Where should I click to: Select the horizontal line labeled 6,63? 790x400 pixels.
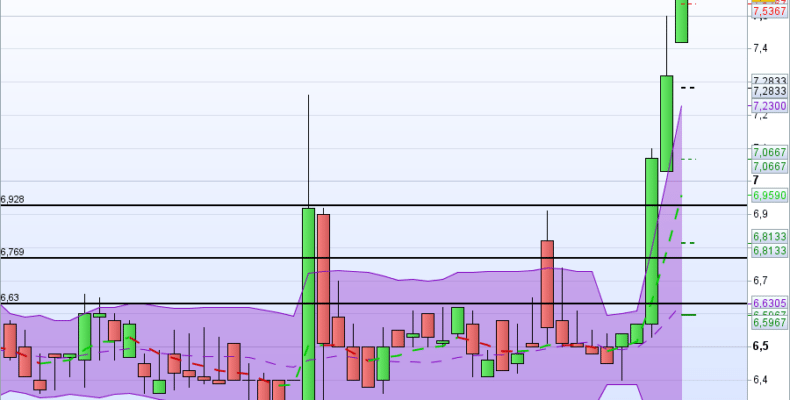click(x=373, y=304)
